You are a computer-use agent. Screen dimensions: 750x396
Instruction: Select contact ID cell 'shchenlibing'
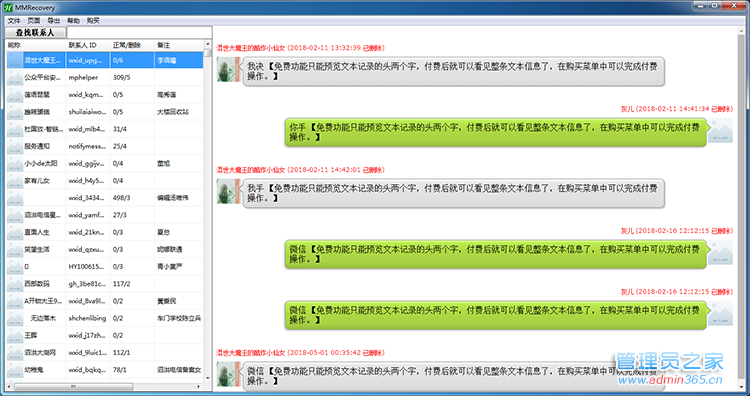click(x=87, y=319)
